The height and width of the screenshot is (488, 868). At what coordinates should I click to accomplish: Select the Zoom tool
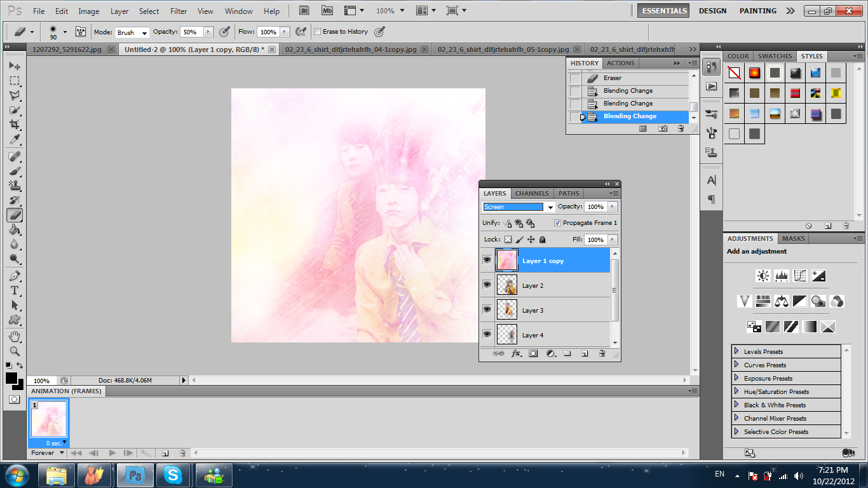[x=15, y=351]
